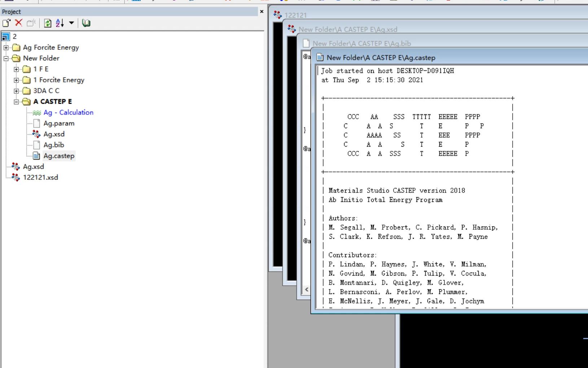Image resolution: width=588 pixels, height=368 pixels.
Task: Collapse the A CASTEP E folder
Action: click(x=16, y=101)
